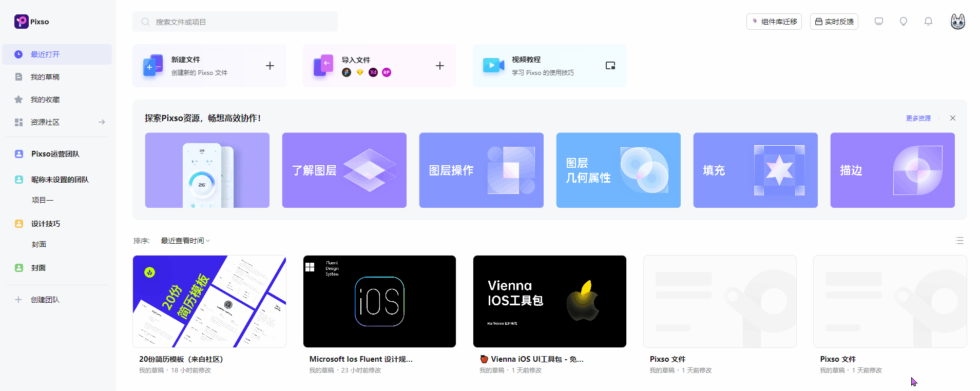Click the 更多资源 link
Image resolution: width=980 pixels, height=391 pixels.
pyautogui.click(x=918, y=118)
